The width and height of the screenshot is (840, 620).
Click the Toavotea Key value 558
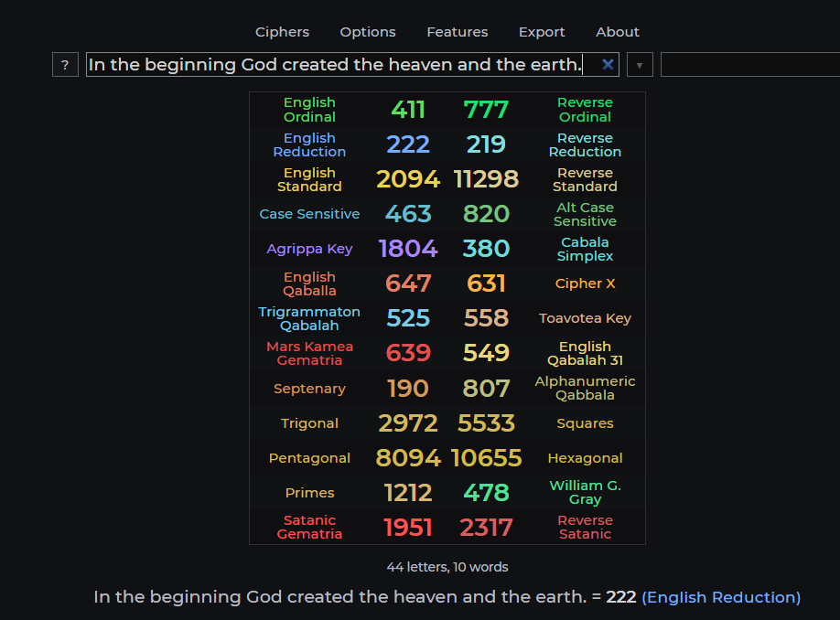[x=486, y=318]
